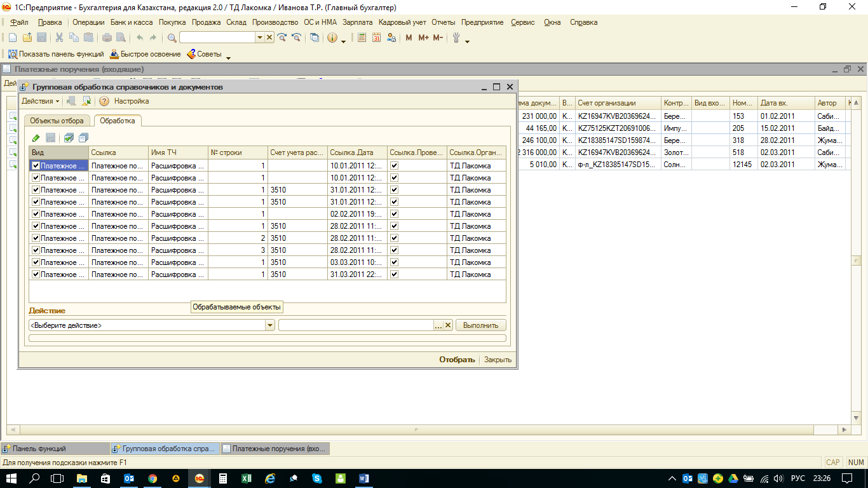Open the Calendar toolbar icon
Image resolution: width=868 pixels, height=488 pixels.
pyautogui.click(x=376, y=38)
